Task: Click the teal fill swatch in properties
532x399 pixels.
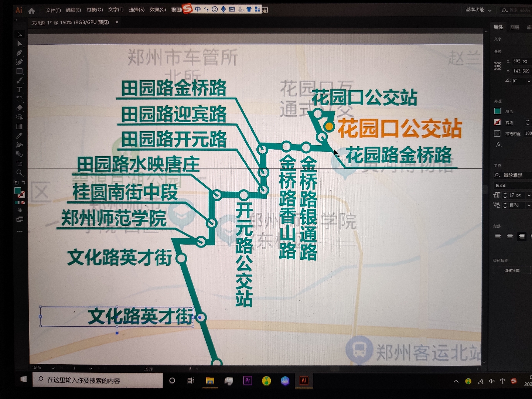Action: click(497, 111)
